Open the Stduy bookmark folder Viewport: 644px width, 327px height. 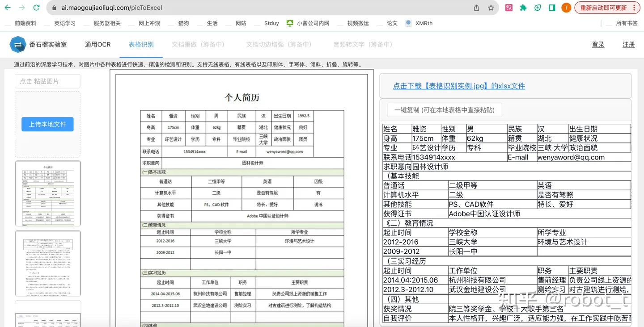266,23
